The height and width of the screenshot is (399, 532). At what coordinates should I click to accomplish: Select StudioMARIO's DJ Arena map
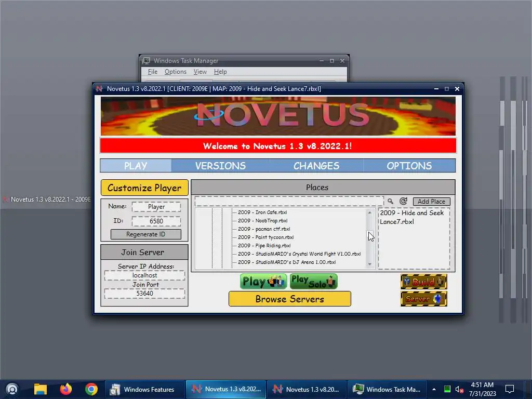tap(287, 262)
